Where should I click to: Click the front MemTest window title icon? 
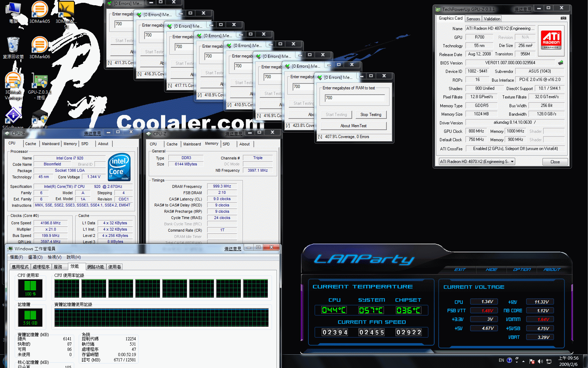pyautogui.click(x=320, y=77)
